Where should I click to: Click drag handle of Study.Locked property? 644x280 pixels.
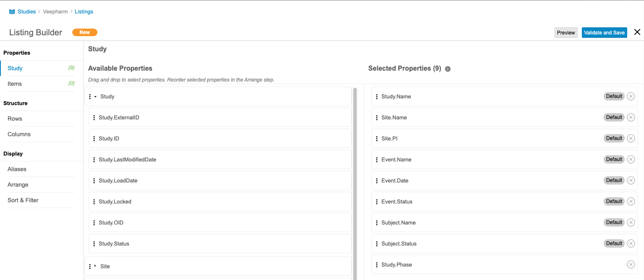(94, 202)
